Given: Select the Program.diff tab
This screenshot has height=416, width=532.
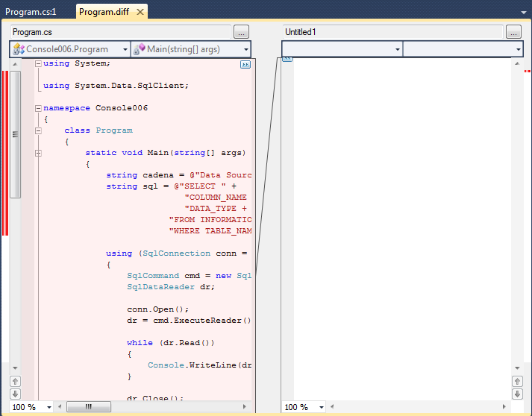Looking at the screenshot, I should tap(103, 12).
